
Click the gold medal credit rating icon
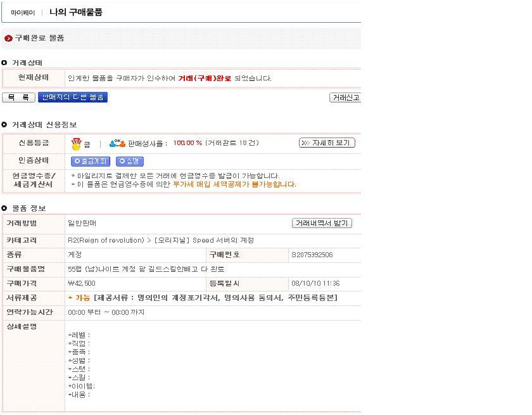tap(77, 143)
